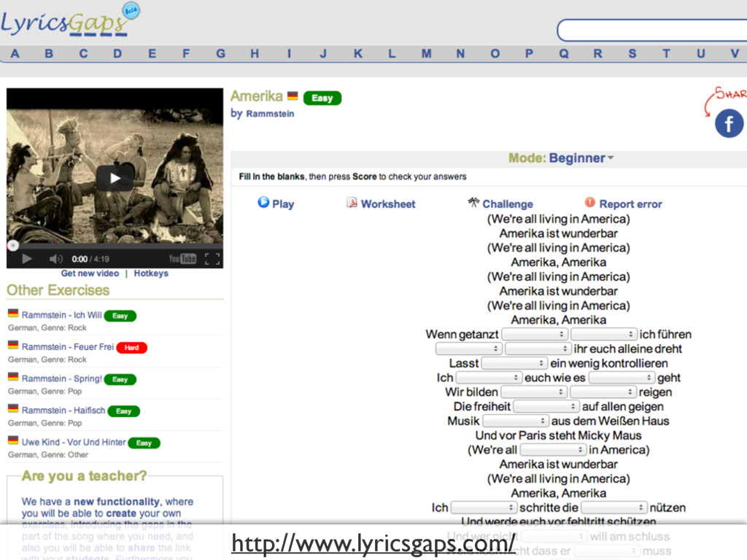The height and width of the screenshot is (560, 747).
Task: Click the green Easy badge beside Amerika
Action: click(x=322, y=98)
